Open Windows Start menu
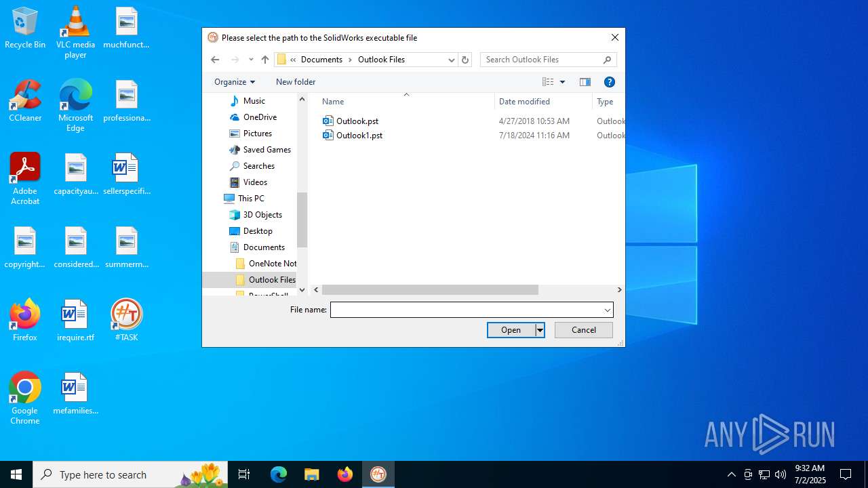Screen dimensions: 868x488 [x=16, y=474]
